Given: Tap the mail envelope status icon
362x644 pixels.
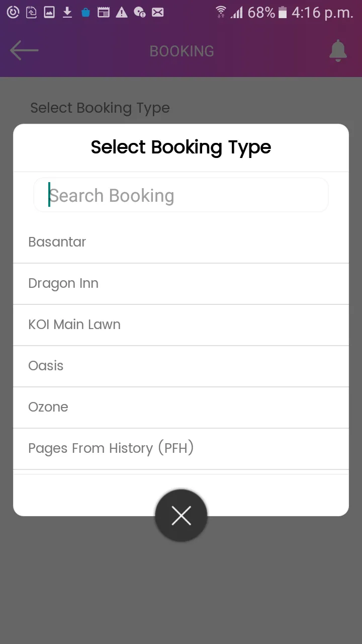Looking at the screenshot, I should click(158, 12).
